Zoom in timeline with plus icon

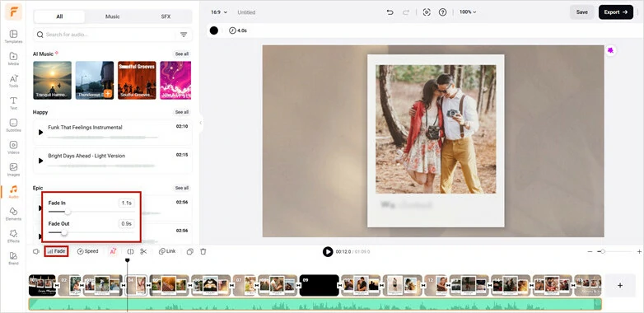tap(639, 251)
